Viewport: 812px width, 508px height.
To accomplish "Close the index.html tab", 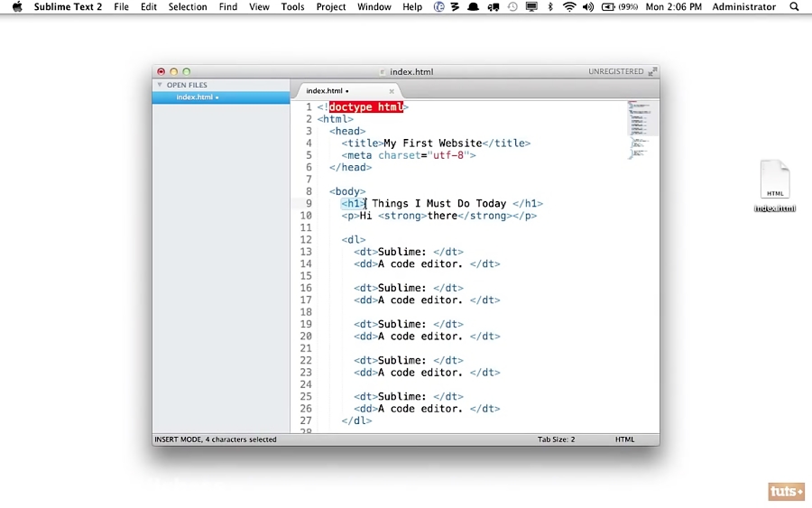I will pyautogui.click(x=392, y=91).
